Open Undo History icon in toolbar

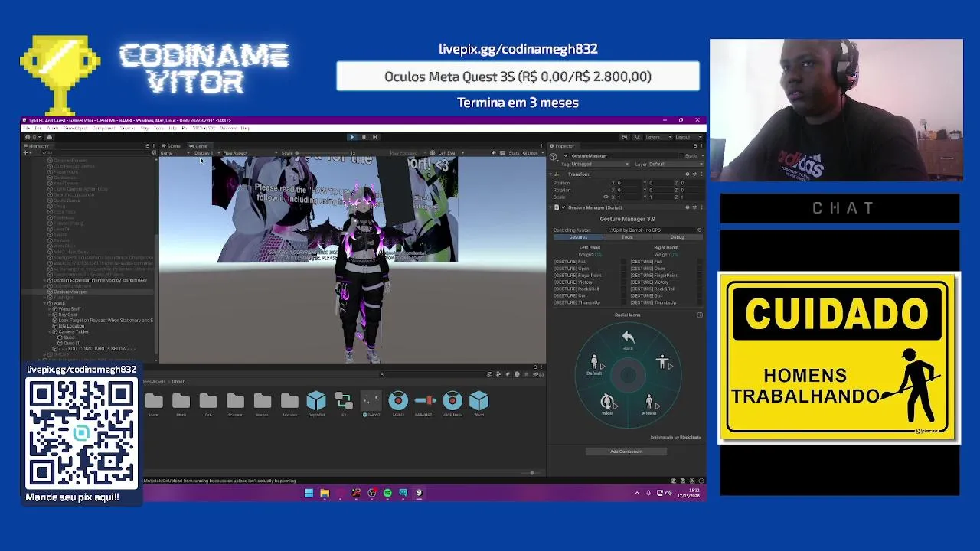(625, 137)
